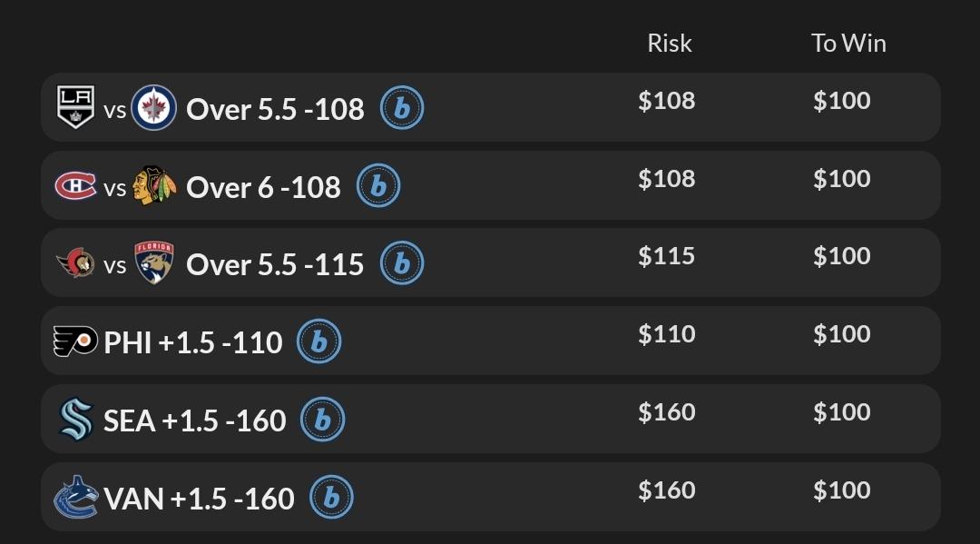This screenshot has width=980, height=544.
Task: Click the Los Angeles Kings logo
Action: tap(76, 108)
